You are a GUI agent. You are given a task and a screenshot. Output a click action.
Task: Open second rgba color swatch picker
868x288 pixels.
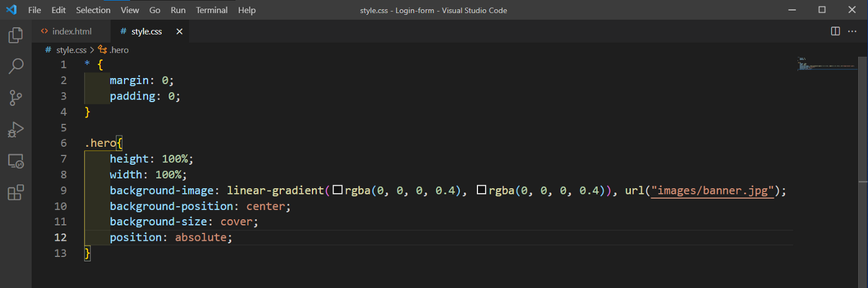click(x=481, y=191)
